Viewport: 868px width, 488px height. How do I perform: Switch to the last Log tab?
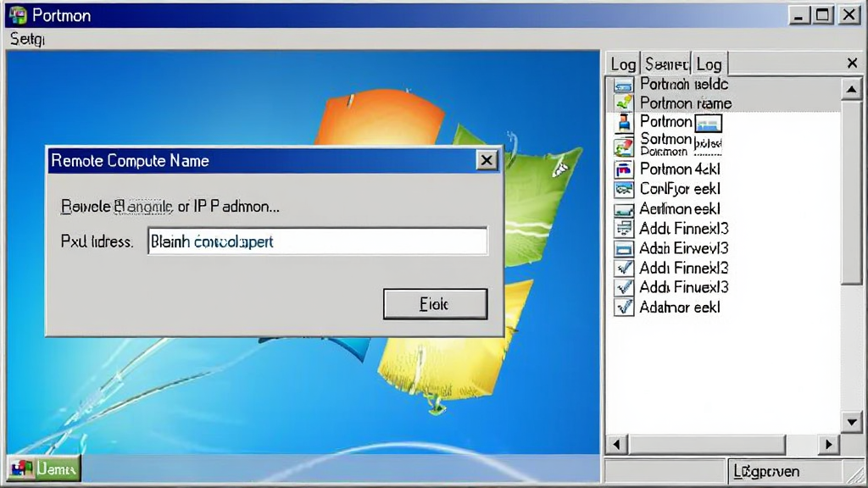[709, 64]
